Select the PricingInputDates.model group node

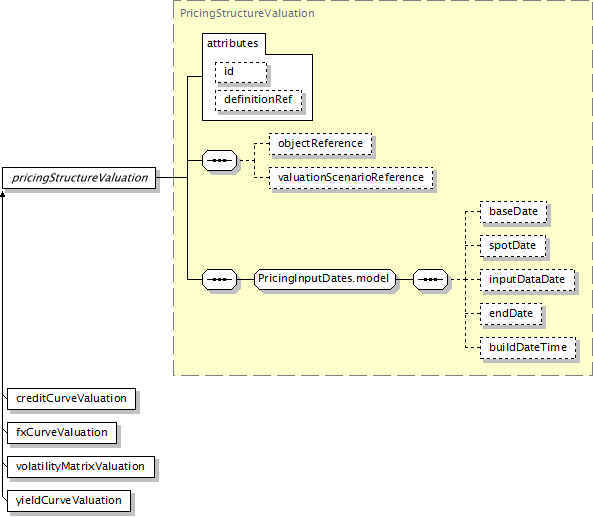[x=324, y=279]
